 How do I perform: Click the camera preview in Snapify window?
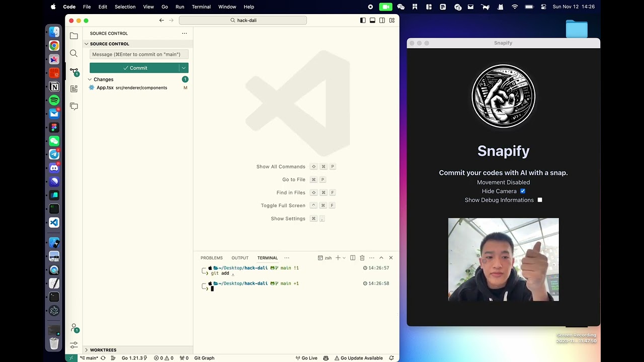[503, 259]
